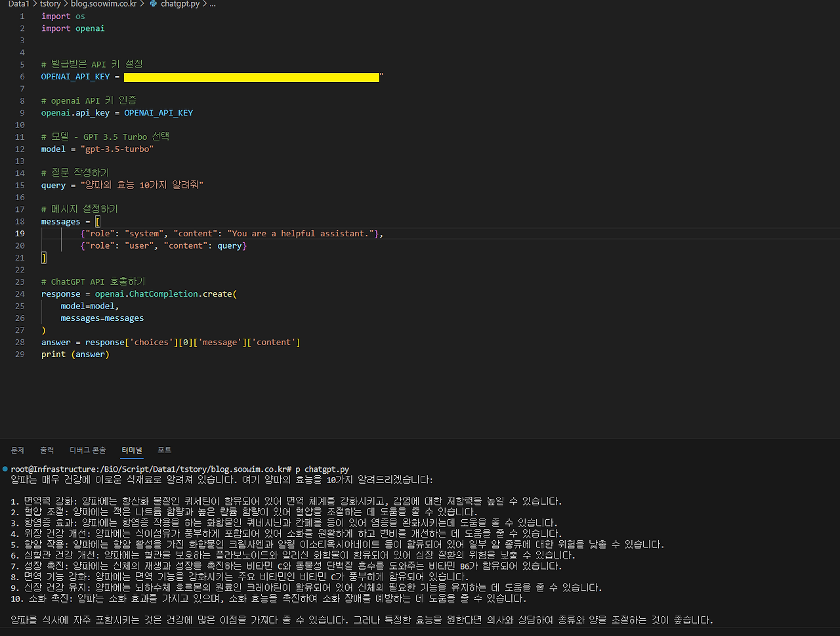
Task: Click the blue terminal status dot indicator
Action: point(5,469)
